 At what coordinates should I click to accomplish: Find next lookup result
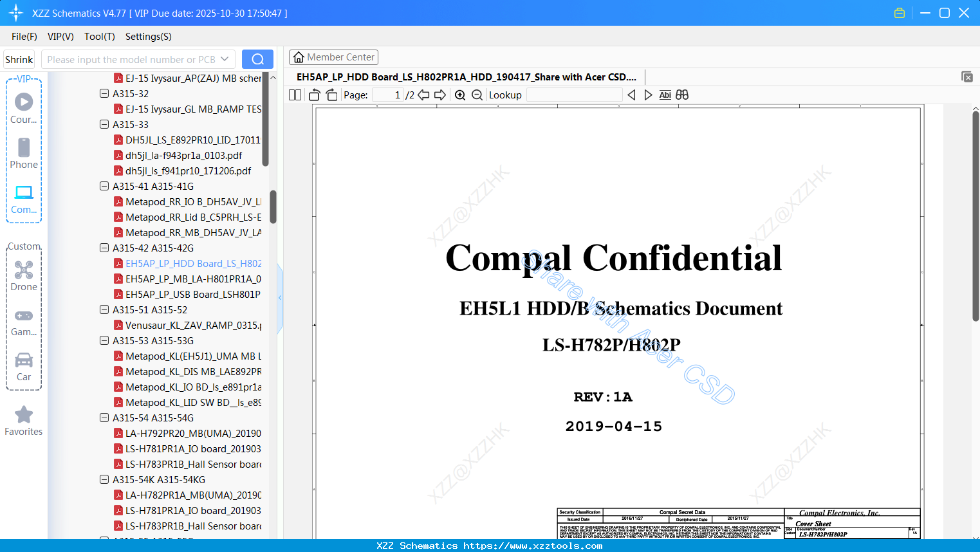tap(648, 95)
